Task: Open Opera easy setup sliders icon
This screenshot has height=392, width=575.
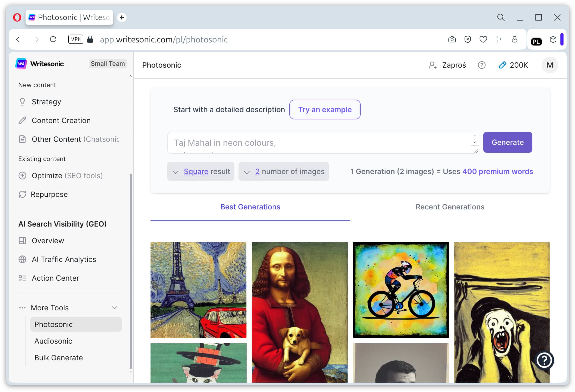Action: click(x=499, y=40)
